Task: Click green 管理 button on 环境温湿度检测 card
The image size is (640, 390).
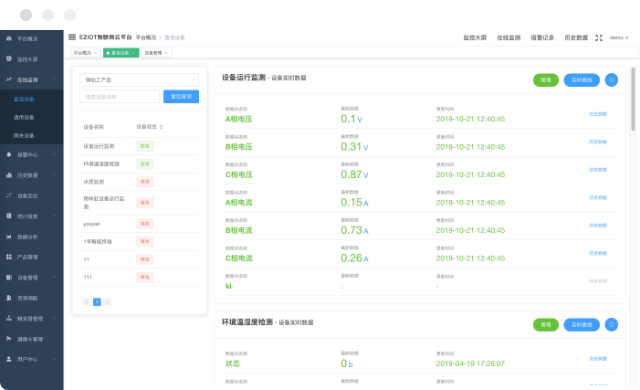Action: click(x=546, y=325)
